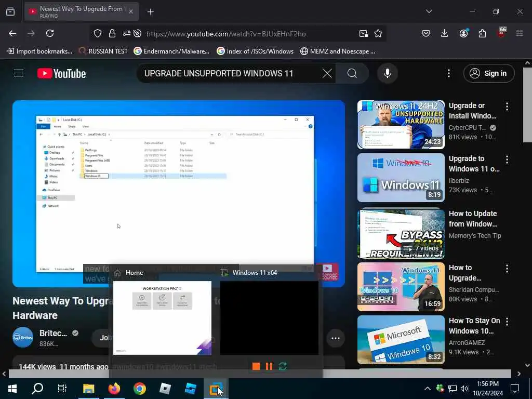Click the page's vertical scrollbar
The width and height of the screenshot is (532, 399).
527,105
